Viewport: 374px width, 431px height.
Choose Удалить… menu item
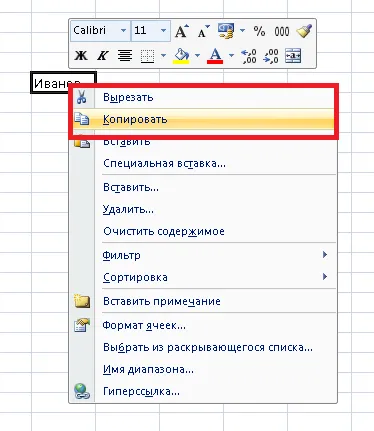coord(203,209)
